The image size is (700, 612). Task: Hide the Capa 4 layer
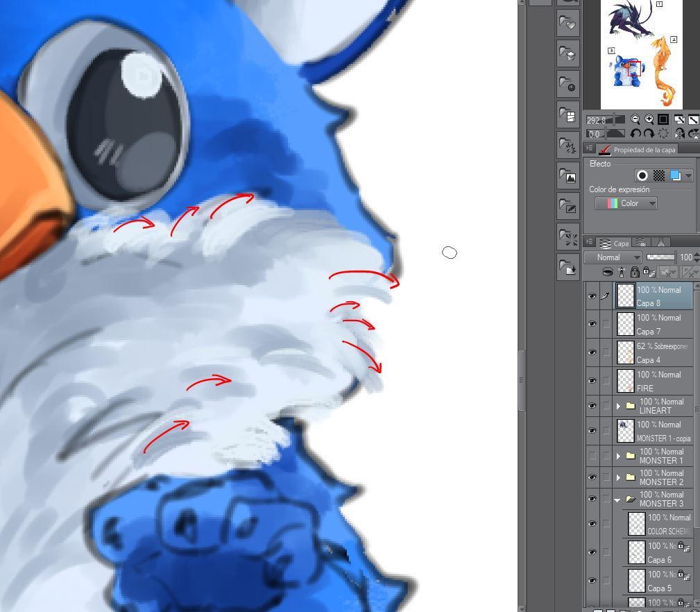(x=592, y=352)
